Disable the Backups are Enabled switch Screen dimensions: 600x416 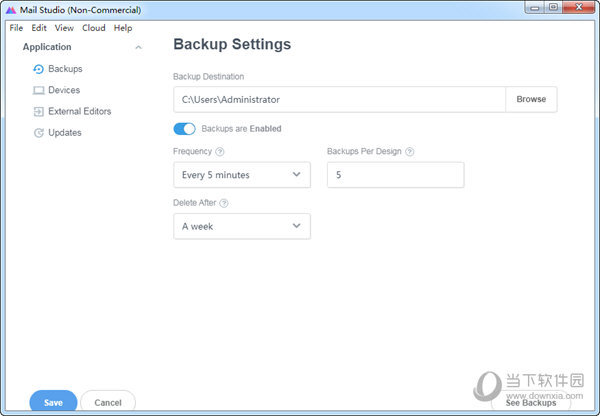[184, 129]
